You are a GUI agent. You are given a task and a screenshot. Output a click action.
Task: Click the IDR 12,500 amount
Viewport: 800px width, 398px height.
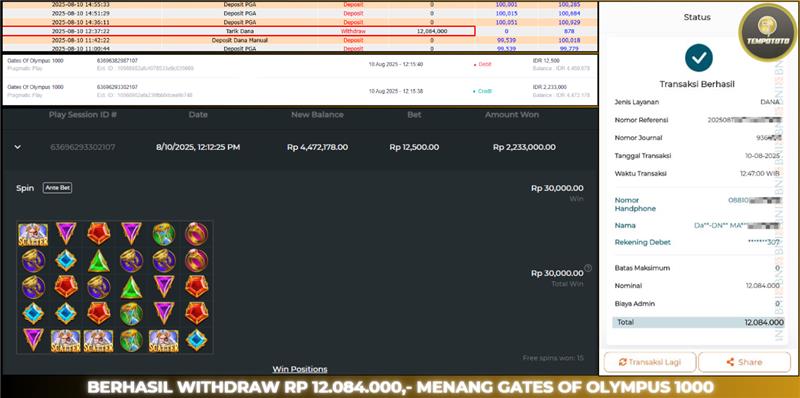point(545,61)
